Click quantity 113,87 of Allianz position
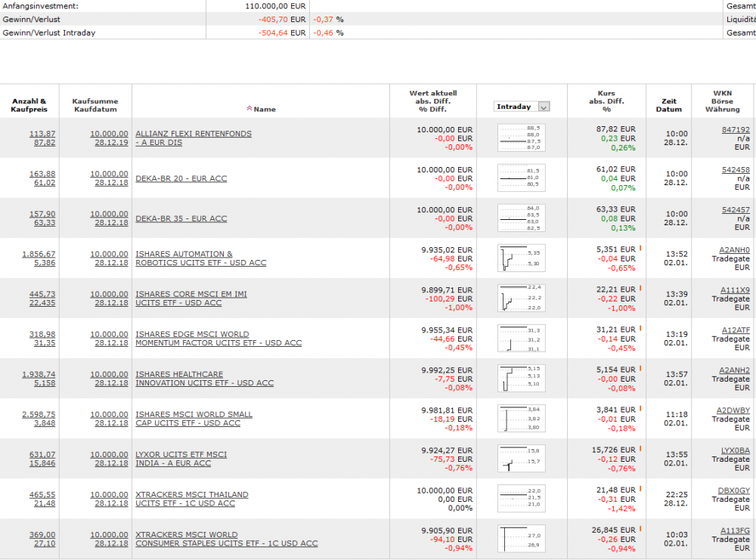 [x=42, y=134]
